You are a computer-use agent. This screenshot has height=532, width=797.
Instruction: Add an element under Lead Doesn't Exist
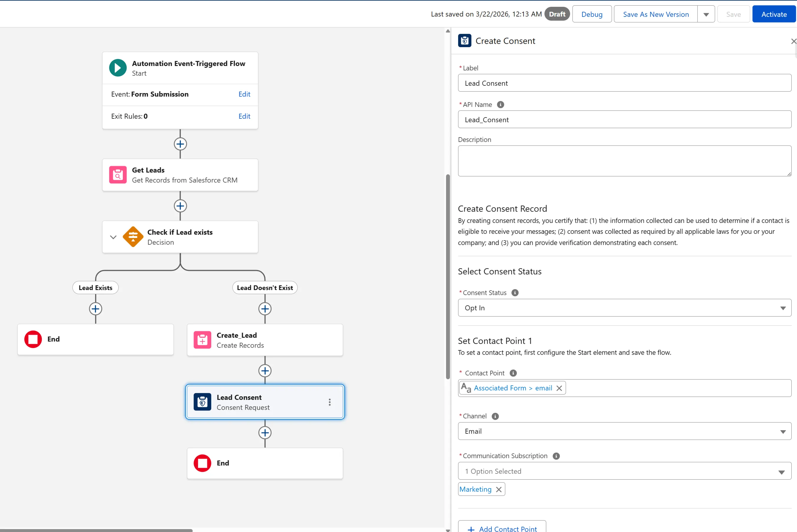click(265, 309)
